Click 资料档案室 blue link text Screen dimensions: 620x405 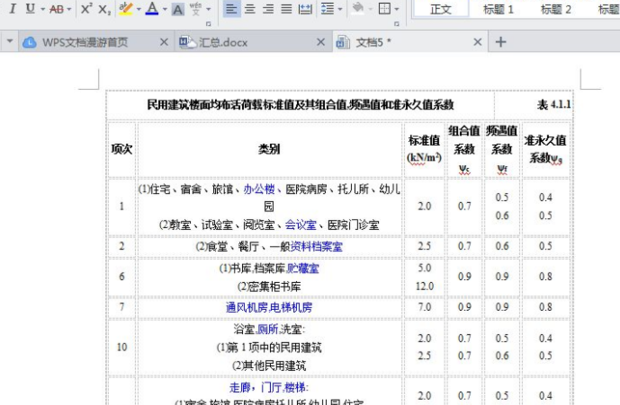(x=316, y=246)
